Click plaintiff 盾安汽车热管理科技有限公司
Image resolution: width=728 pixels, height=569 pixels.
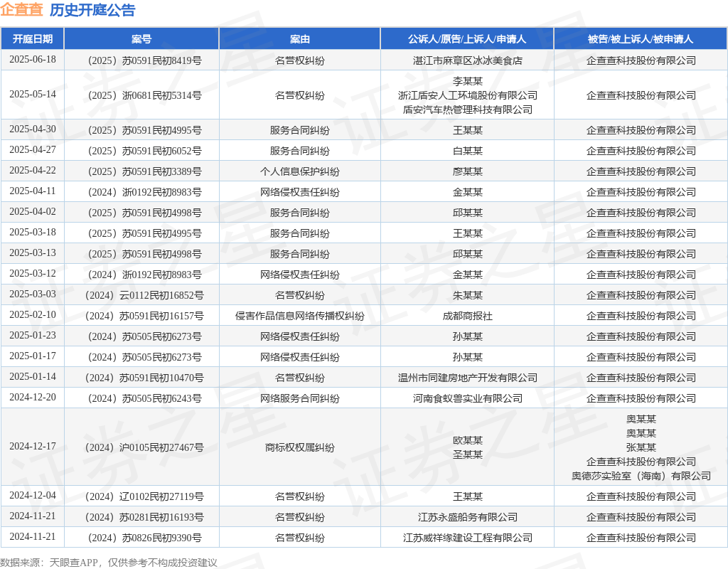pyautogui.click(x=468, y=110)
